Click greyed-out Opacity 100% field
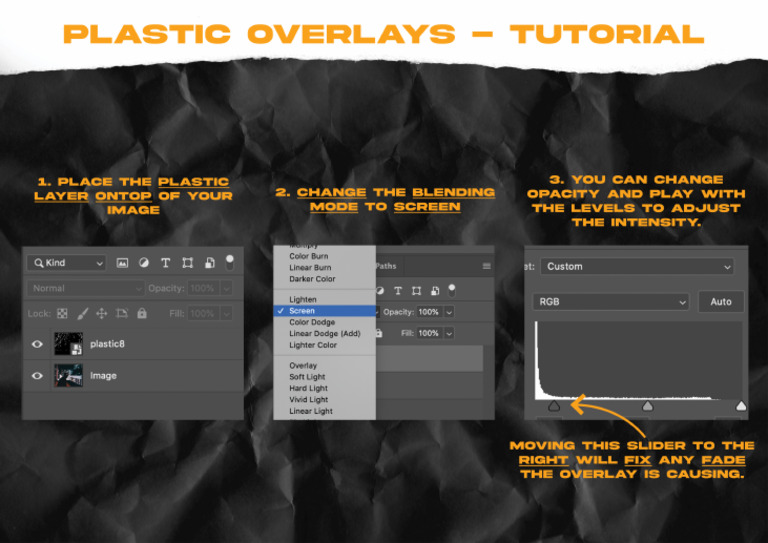This screenshot has width=768, height=543. click(203, 288)
